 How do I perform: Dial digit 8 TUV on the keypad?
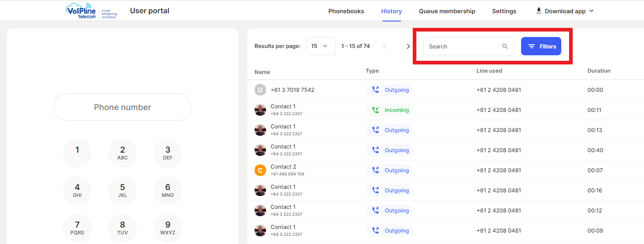tap(122, 228)
